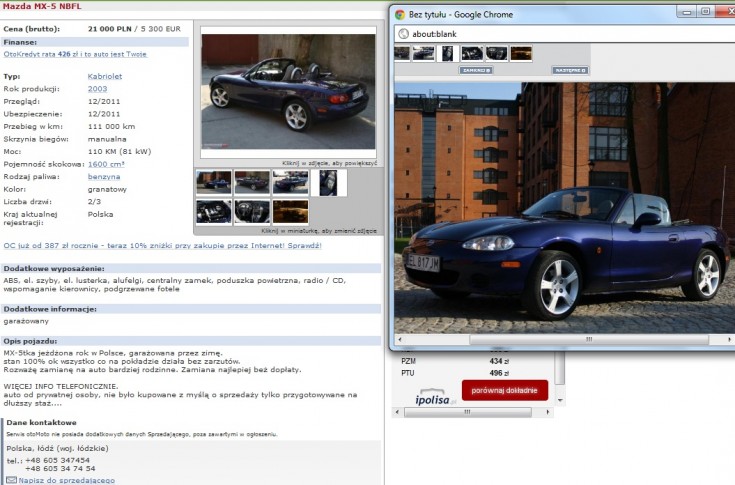Click the large blue Mazda photo in popup

pyautogui.click(x=564, y=208)
